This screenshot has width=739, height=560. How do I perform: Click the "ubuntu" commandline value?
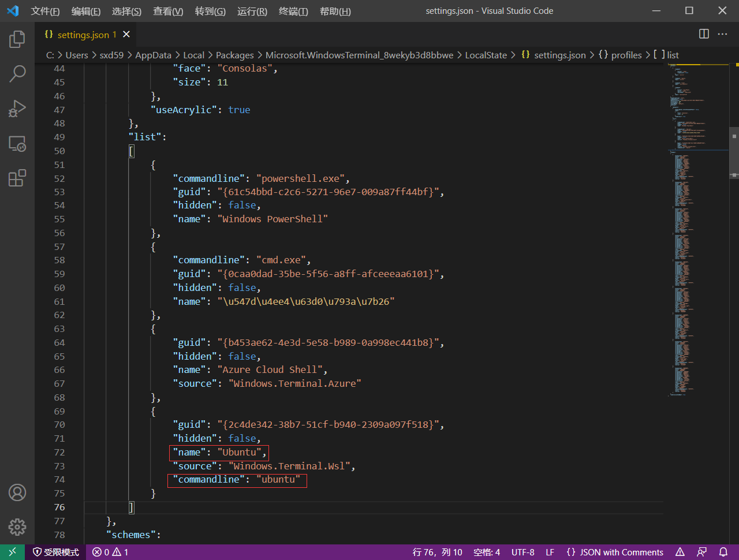pos(278,479)
